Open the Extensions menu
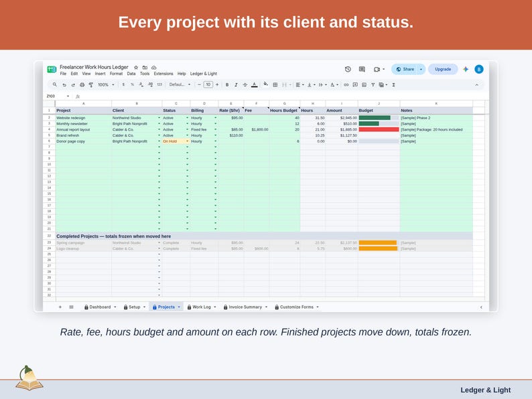Screen dimensions: 532x399 pos(163,74)
